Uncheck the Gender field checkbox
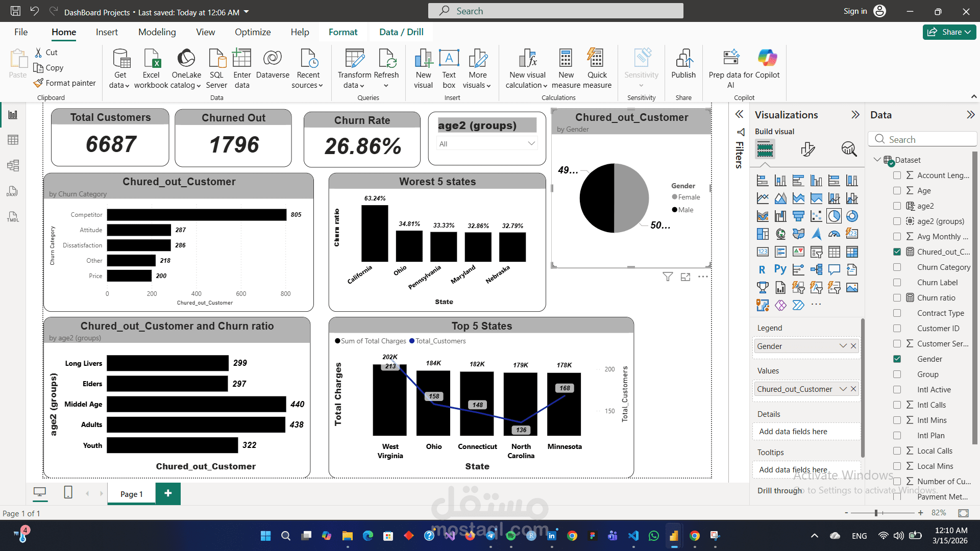Viewport: 980px width, 551px height. 897,359
